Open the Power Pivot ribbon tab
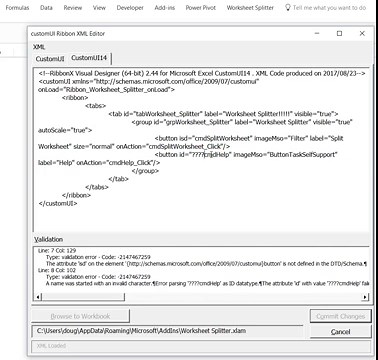This screenshot has height=360, width=378. coord(201,7)
